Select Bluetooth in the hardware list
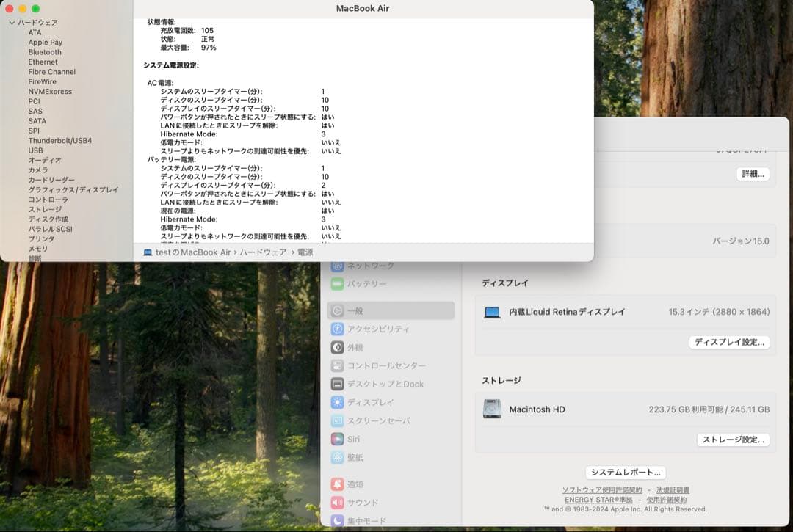Screen dimensions: 793x532 (44, 52)
